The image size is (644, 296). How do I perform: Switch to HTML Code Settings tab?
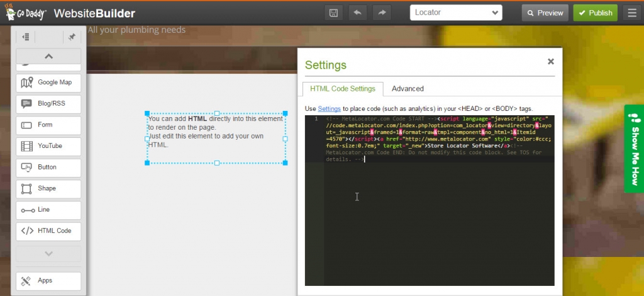tap(343, 89)
